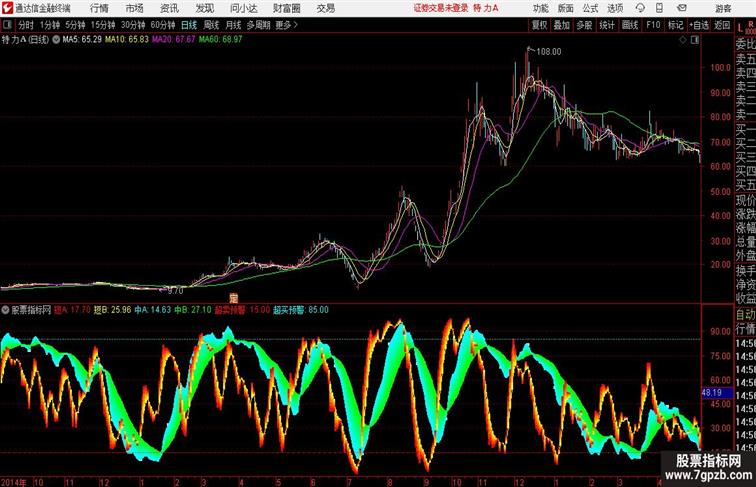This screenshot has height=487, width=756.
Task: Open the round dropdown next to 特力A(日线)
Action: (x=56, y=40)
